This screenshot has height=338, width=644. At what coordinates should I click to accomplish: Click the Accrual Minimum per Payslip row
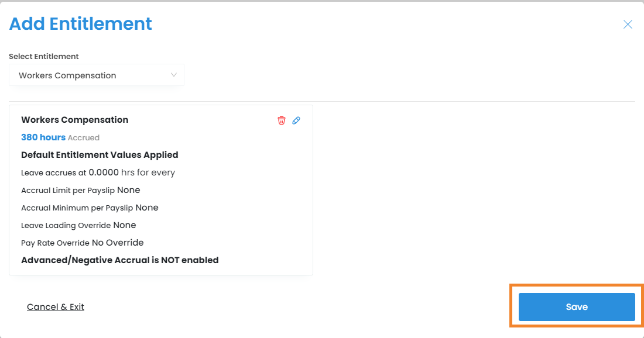(90, 208)
